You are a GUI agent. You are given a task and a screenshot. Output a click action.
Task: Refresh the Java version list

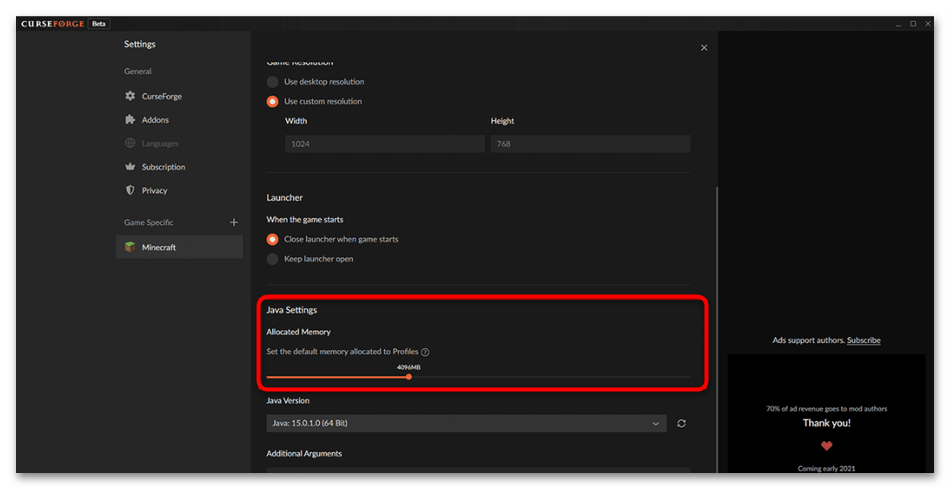682,424
